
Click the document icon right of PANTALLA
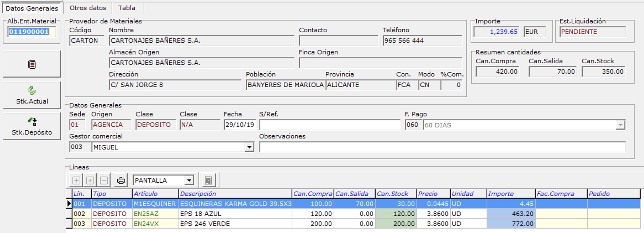(208, 180)
